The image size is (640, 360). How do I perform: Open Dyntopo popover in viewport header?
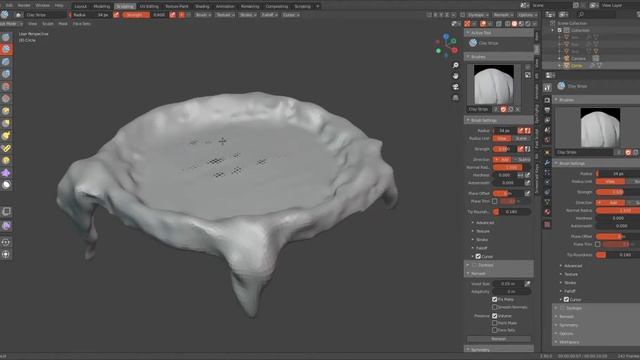pyautogui.click(x=478, y=15)
